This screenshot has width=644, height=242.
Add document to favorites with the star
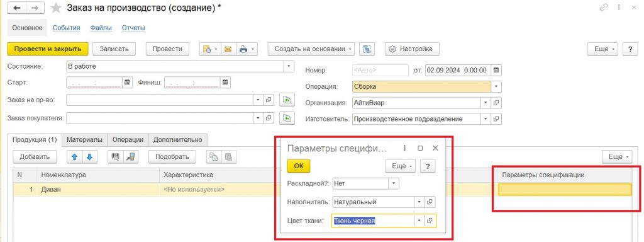point(56,8)
